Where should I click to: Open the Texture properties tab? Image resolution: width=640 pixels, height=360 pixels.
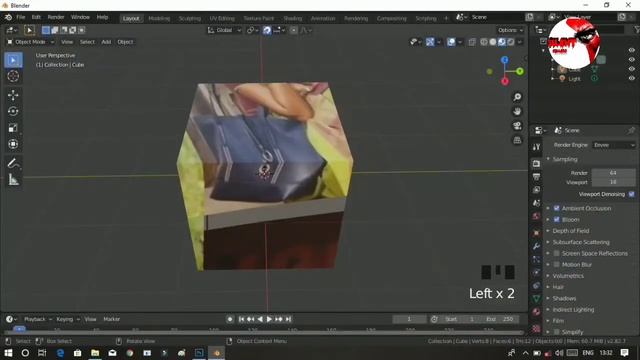click(536, 329)
